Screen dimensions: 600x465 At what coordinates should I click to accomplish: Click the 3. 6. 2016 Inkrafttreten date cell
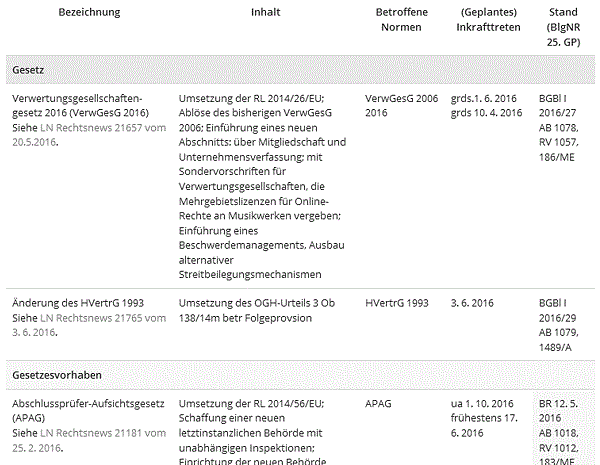pyautogui.click(x=472, y=303)
